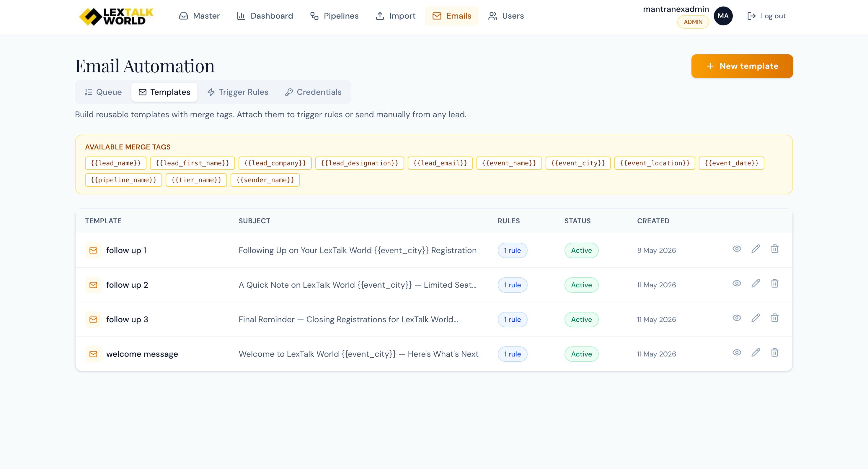Click the 'Final Reminder — Closing Registrations' subject
The height and width of the screenshot is (469, 868).
pos(348,319)
